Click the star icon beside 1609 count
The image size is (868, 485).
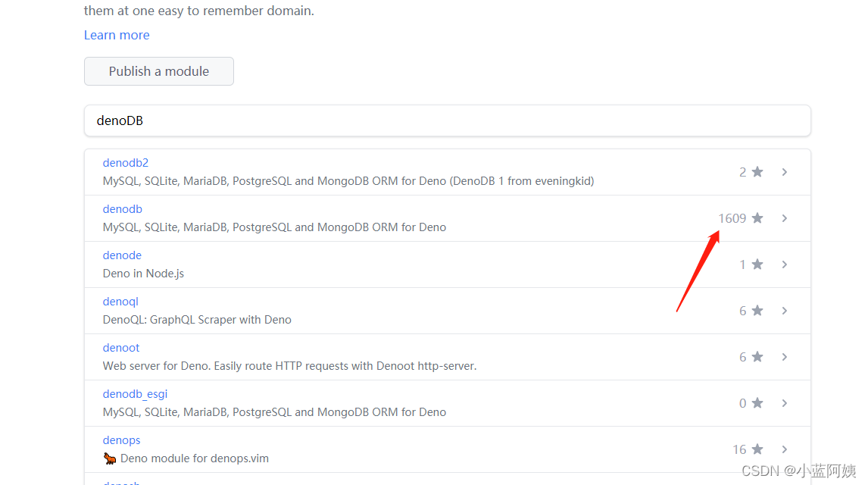tap(757, 218)
